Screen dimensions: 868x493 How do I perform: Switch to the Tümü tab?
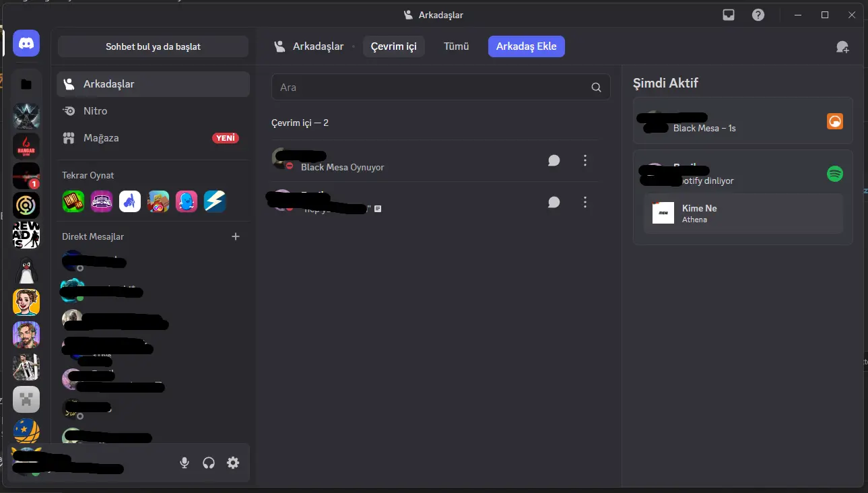[x=456, y=46]
